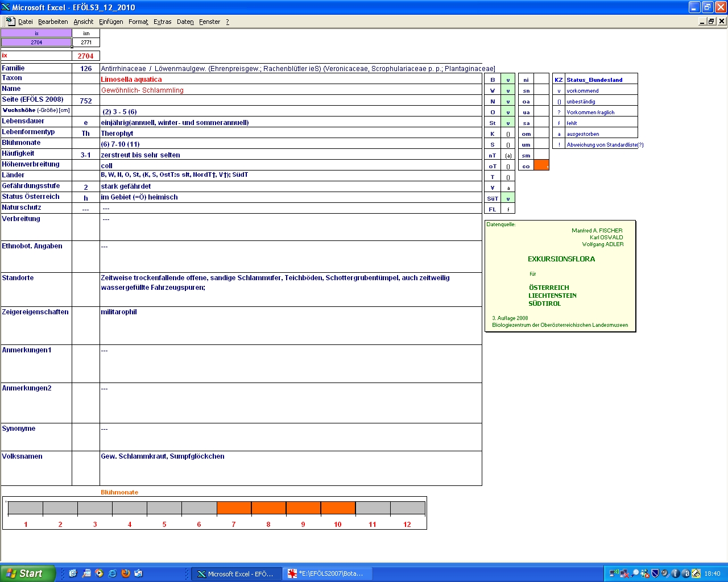Select the 'stark gefährdet' cell

(x=291, y=186)
